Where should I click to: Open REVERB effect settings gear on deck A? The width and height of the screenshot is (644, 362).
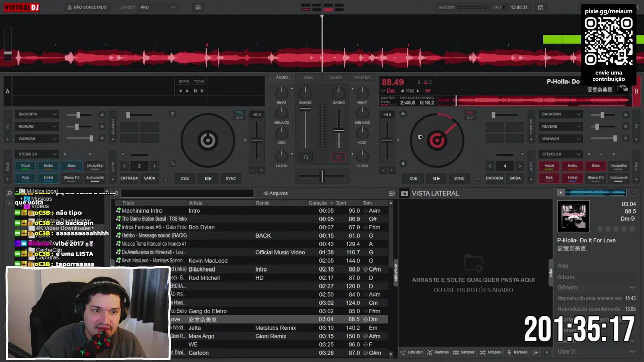[x=102, y=127]
